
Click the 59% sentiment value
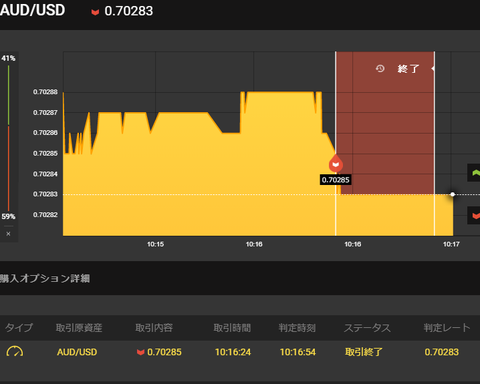[x=8, y=216]
